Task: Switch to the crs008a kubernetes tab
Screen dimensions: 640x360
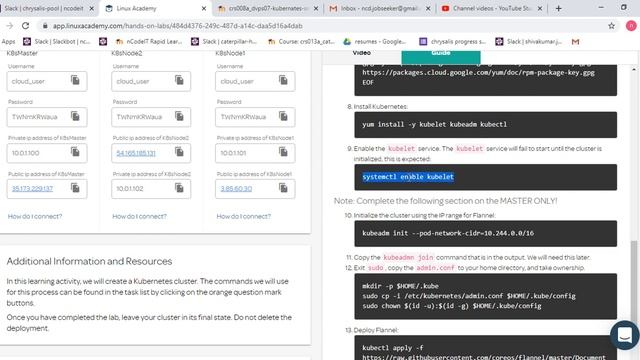Action: coord(268,8)
